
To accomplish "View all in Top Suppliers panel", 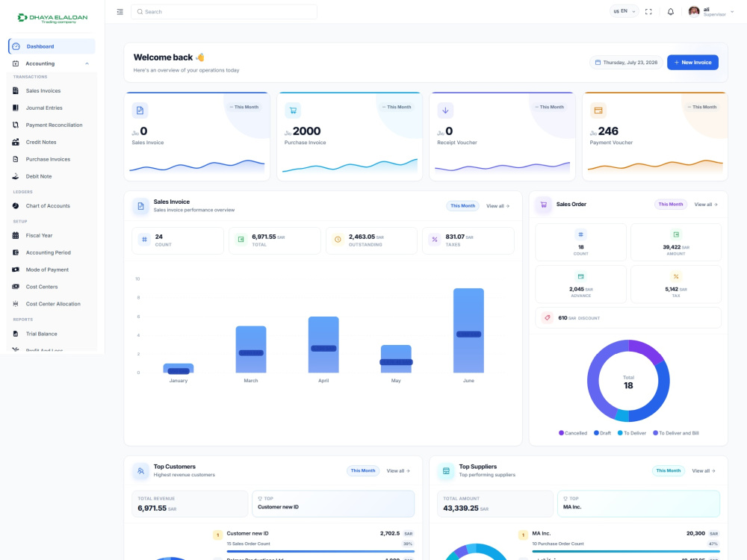I will tap(704, 470).
